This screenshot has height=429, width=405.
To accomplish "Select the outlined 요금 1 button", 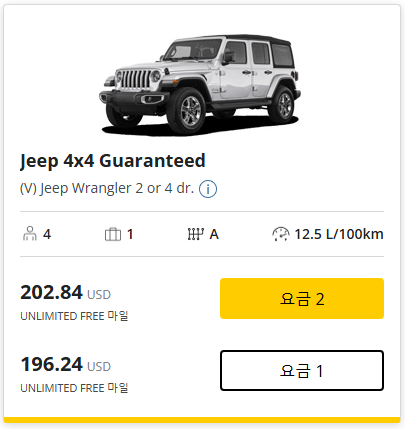I will [x=302, y=370].
